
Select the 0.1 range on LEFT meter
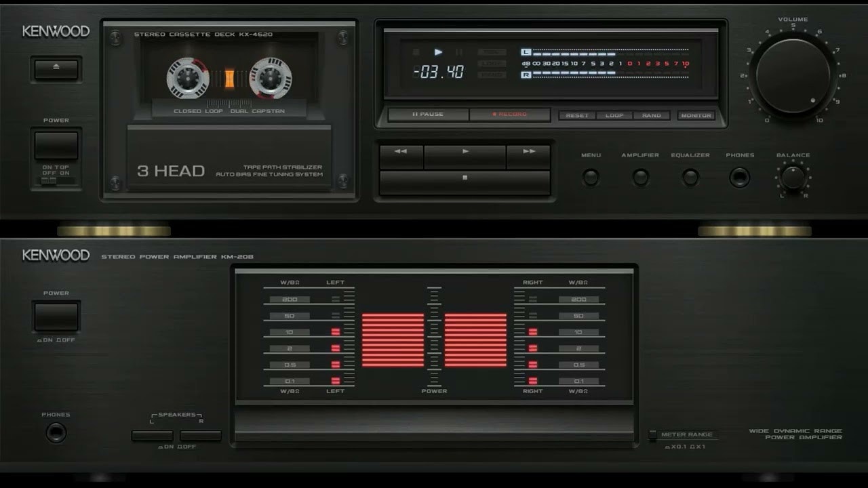click(x=290, y=381)
